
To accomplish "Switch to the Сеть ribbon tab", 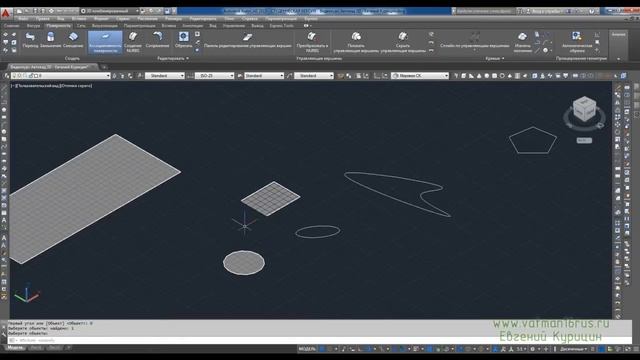I will 81,25.
